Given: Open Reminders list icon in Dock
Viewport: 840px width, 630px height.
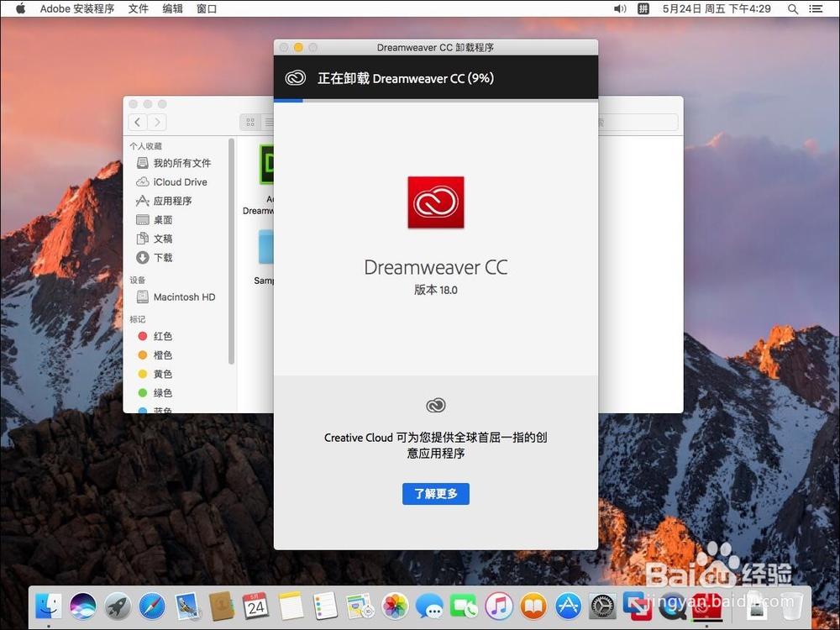Looking at the screenshot, I should click(325, 606).
